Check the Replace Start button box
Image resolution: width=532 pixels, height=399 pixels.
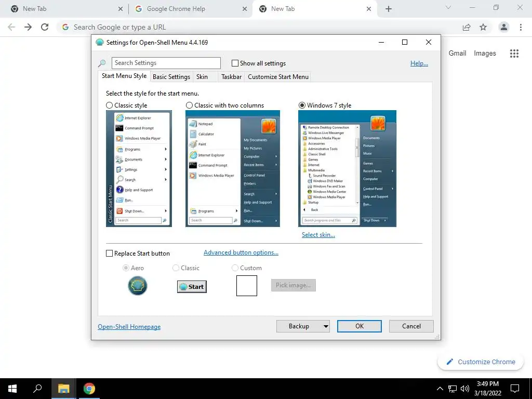coord(109,254)
